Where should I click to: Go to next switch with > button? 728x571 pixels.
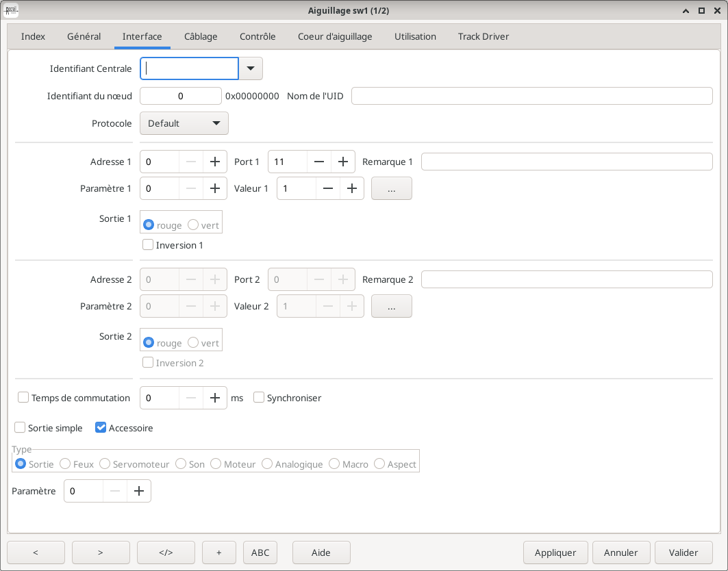101,553
